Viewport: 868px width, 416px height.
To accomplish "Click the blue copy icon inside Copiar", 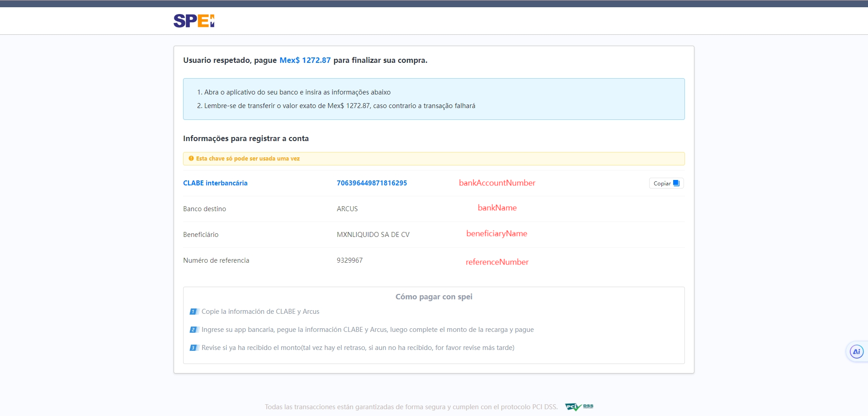I will click(676, 183).
